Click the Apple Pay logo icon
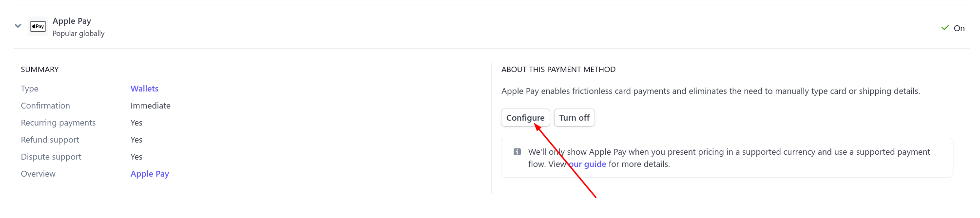Screen dimensions: 980x218 tap(38, 26)
